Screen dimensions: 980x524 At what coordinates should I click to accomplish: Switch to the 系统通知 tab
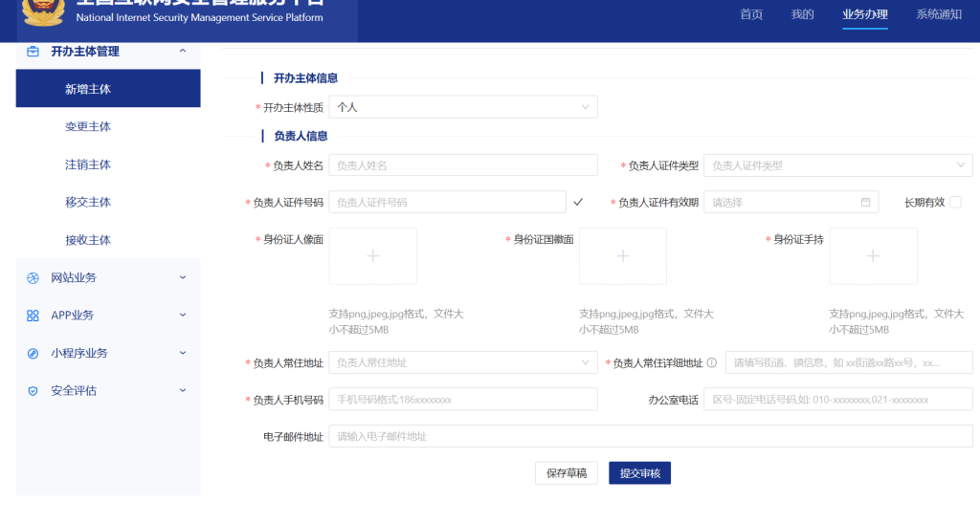pyautogui.click(x=938, y=14)
